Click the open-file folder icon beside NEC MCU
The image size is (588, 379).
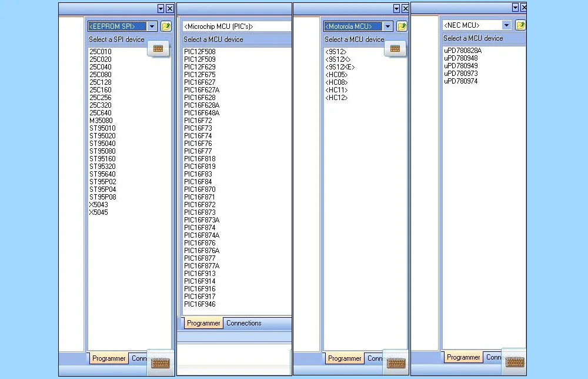click(520, 25)
